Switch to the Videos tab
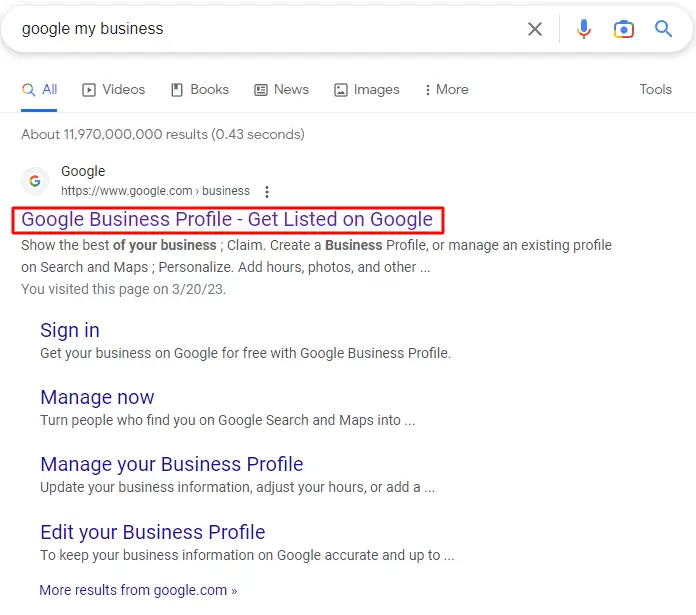 [114, 89]
